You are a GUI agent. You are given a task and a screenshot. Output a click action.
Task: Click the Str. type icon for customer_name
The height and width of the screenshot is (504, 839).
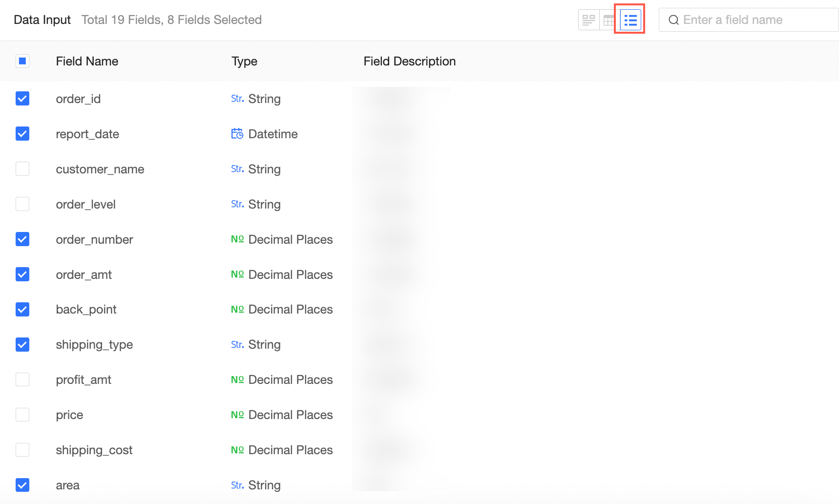click(x=237, y=169)
